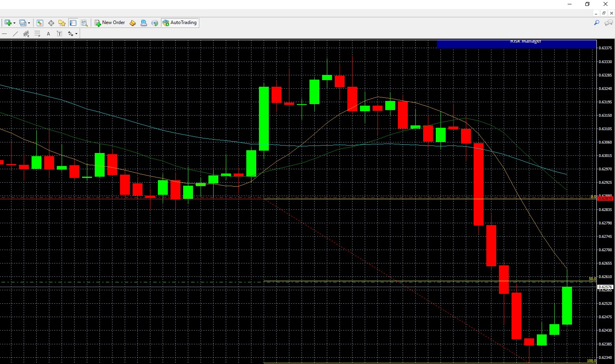Viewport: 615px width, 364px height.
Task: Select the Text Label 'T' tool
Action: tap(60, 34)
